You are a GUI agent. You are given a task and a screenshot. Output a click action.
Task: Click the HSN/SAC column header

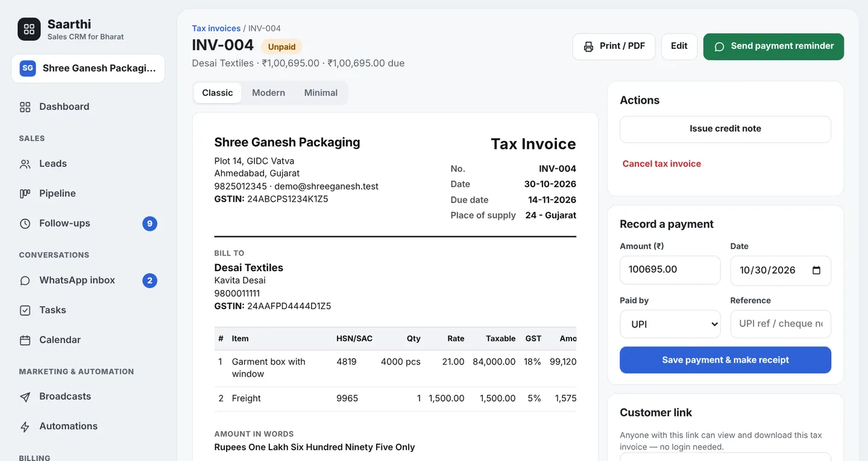point(354,339)
